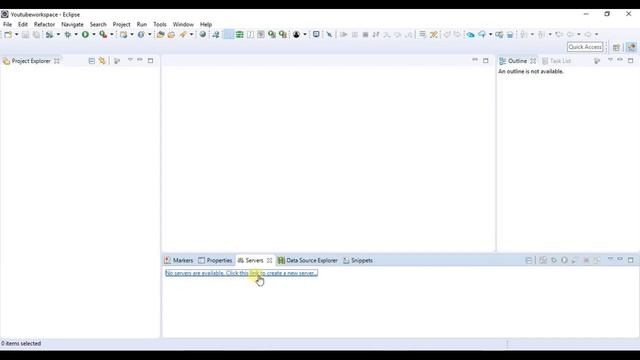Minimize the editor area
The width and height of the screenshot is (640, 360).
click(475, 60)
